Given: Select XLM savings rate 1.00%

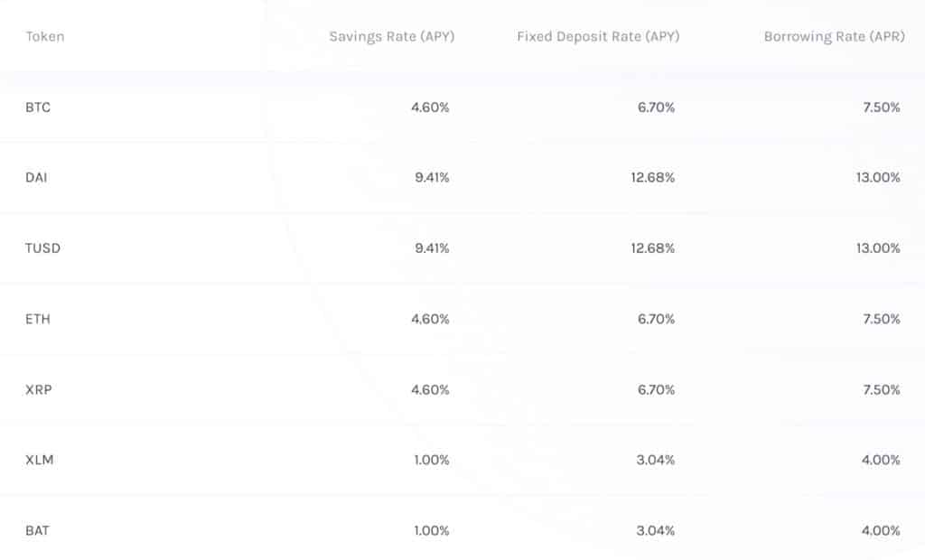Looking at the screenshot, I should pos(431,460).
